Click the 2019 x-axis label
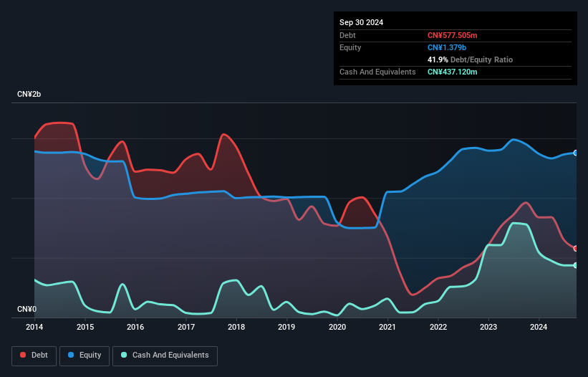Screen dimensions: 588x377 (x=286, y=327)
